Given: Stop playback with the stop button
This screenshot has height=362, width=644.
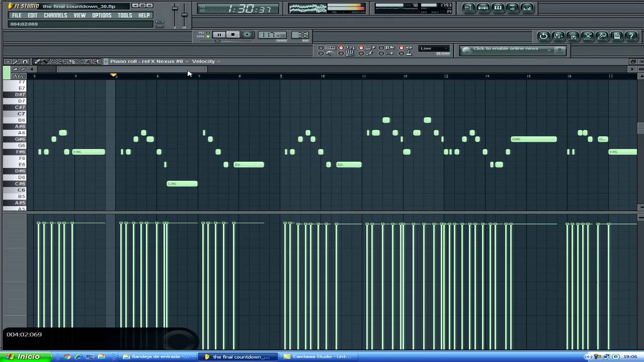Looking at the screenshot, I should coord(232,35).
